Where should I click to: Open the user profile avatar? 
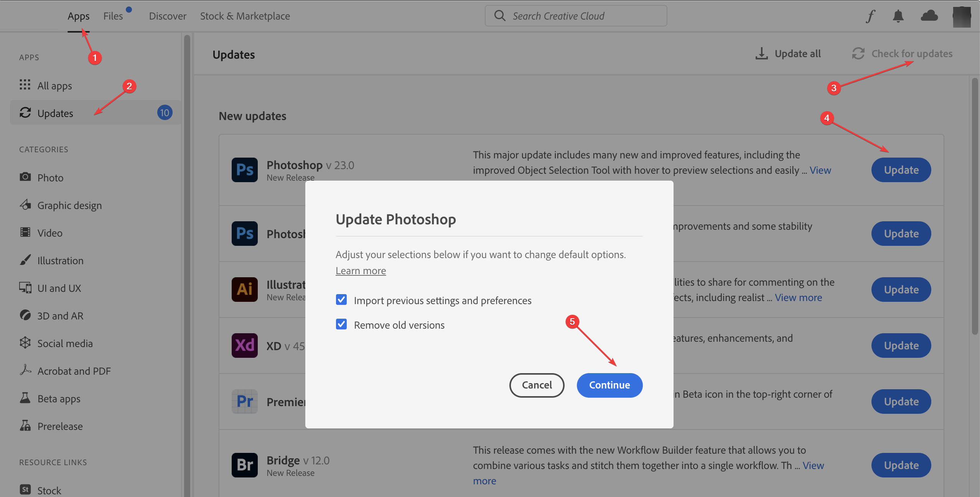point(962,16)
